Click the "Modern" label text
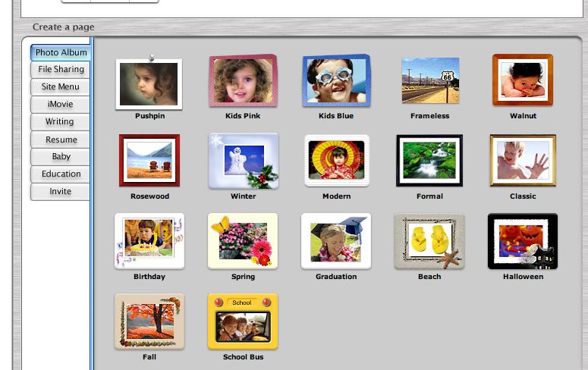This screenshot has width=588, height=370. point(337,196)
